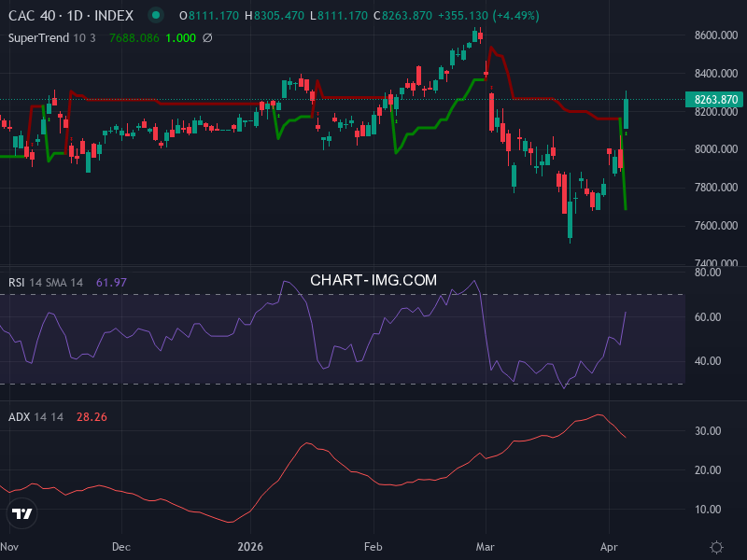The height and width of the screenshot is (560, 747).
Task: Click the teal status dot beside CAC 40
Action: pyautogui.click(x=155, y=16)
